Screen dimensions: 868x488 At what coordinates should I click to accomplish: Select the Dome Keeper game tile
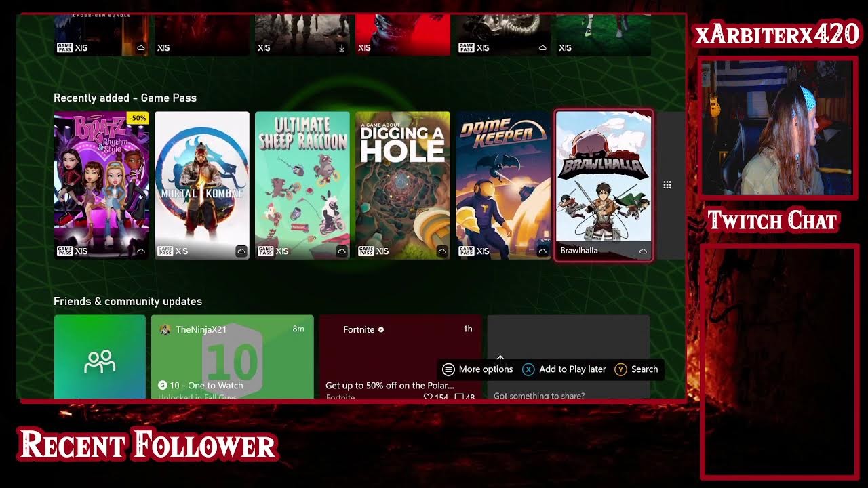(x=503, y=185)
